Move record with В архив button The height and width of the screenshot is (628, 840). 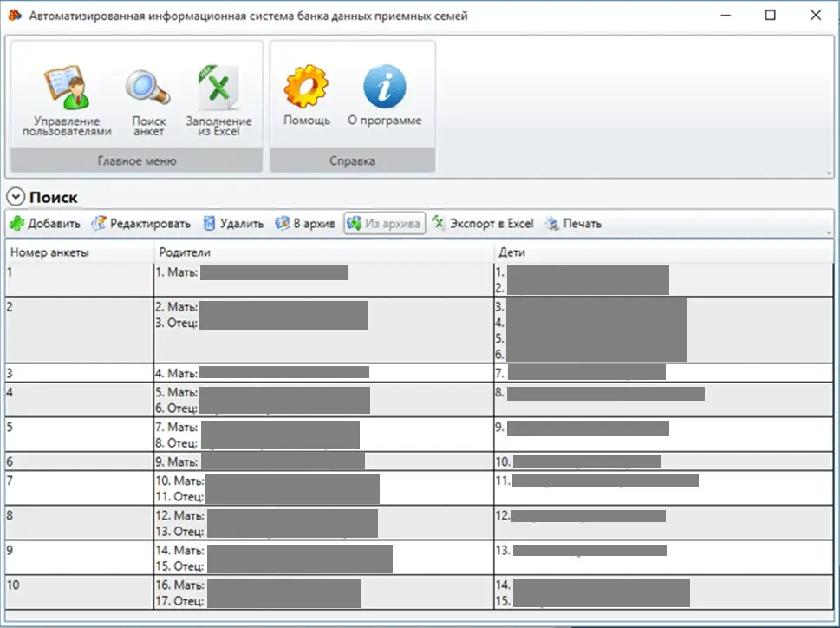point(305,224)
